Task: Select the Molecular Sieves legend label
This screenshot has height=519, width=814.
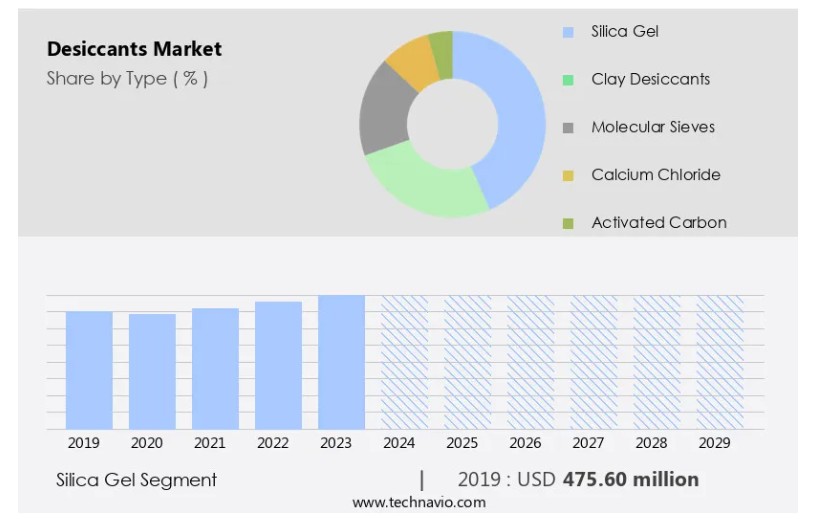Action: click(652, 128)
